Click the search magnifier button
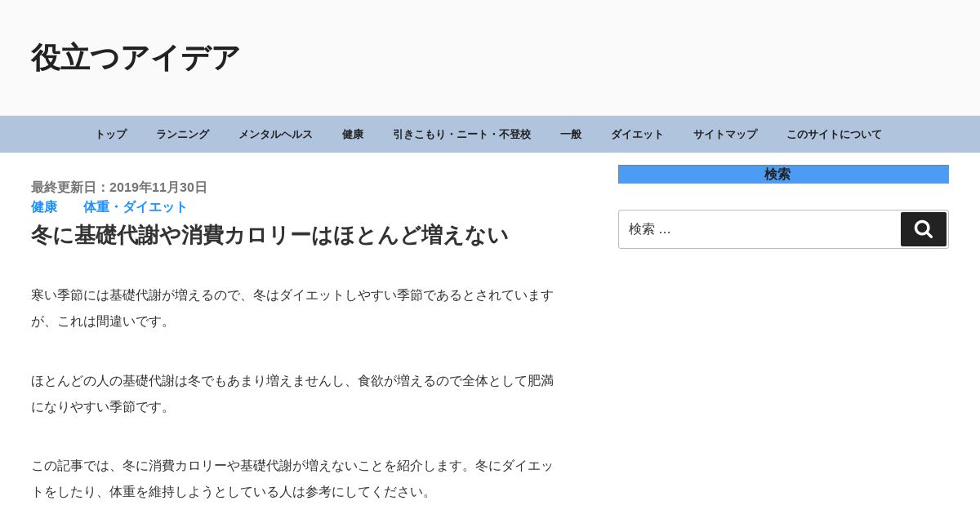The image size is (980, 514). pos(924,229)
